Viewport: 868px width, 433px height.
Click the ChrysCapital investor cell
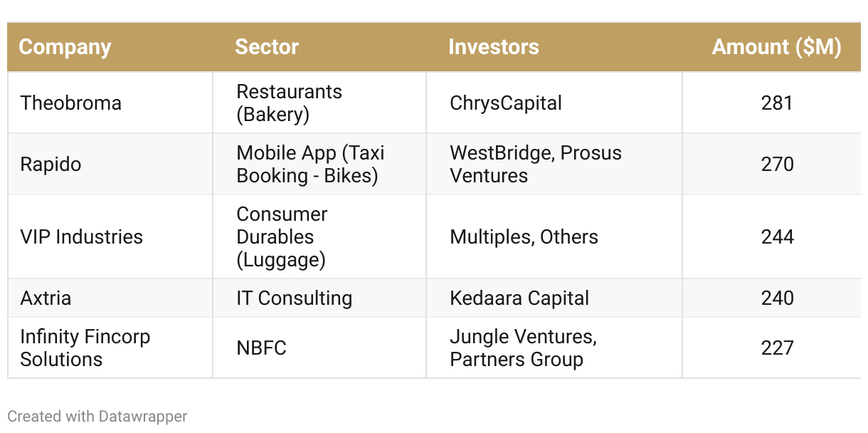[x=506, y=103]
